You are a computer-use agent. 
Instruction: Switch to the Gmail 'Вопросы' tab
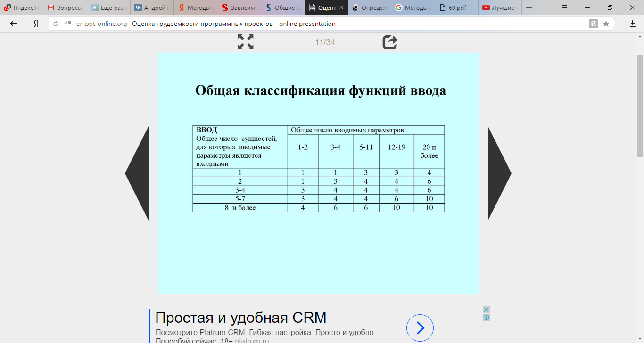click(x=65, y=8)
